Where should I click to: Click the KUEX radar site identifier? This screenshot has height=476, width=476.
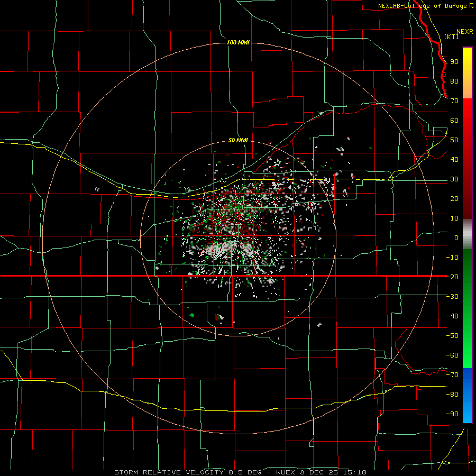click(286, 472)
